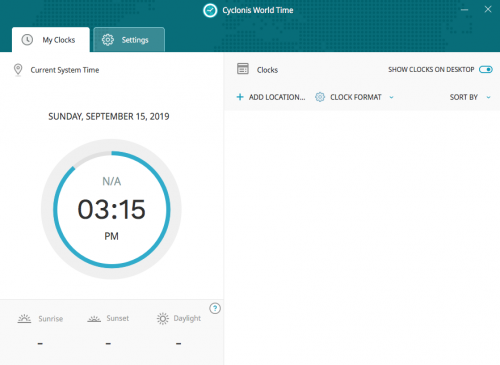Click the Sunset icon

(x=94, y=319)
